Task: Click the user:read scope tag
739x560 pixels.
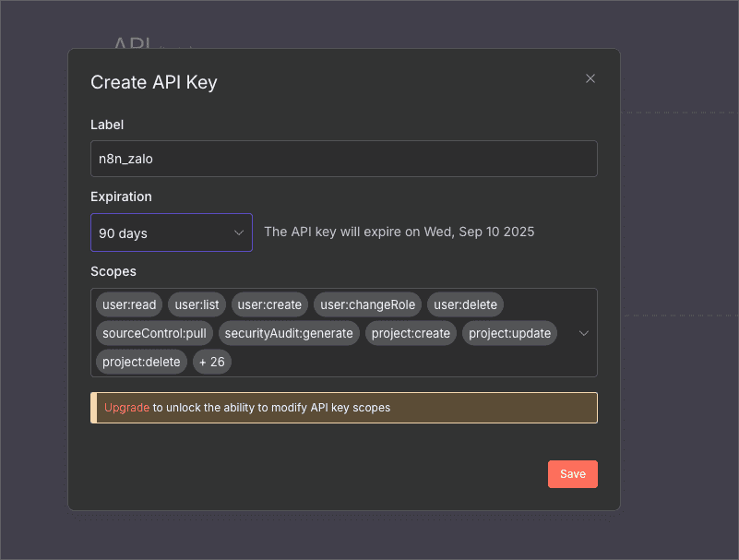Action: point(129,304)
